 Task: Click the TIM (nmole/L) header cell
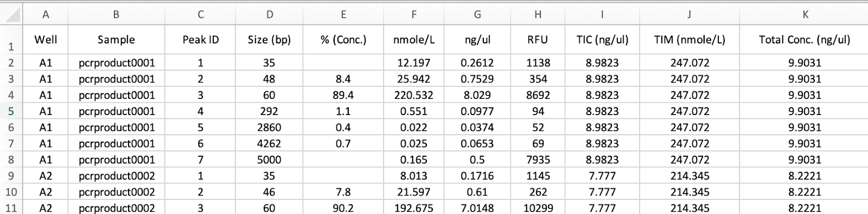click(690, 39)
